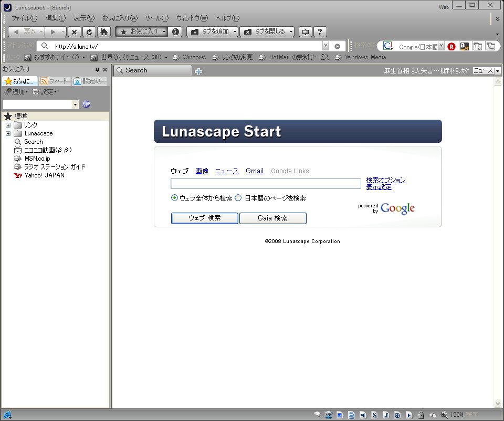Select the 日本語のページを検索 radio button
The width and height of the screenshot is (504, 421).
coord(238,198)
